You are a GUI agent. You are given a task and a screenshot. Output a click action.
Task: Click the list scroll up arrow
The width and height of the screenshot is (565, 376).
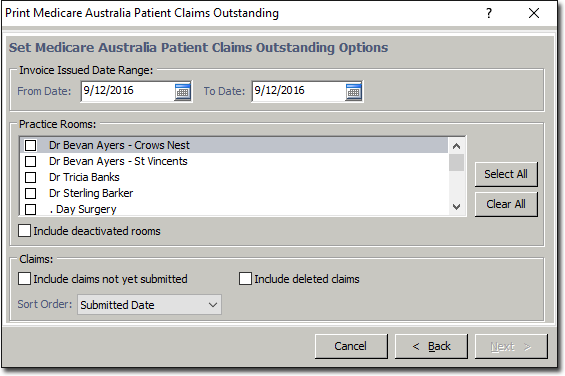pyautogui.click(x=457, y=146)
